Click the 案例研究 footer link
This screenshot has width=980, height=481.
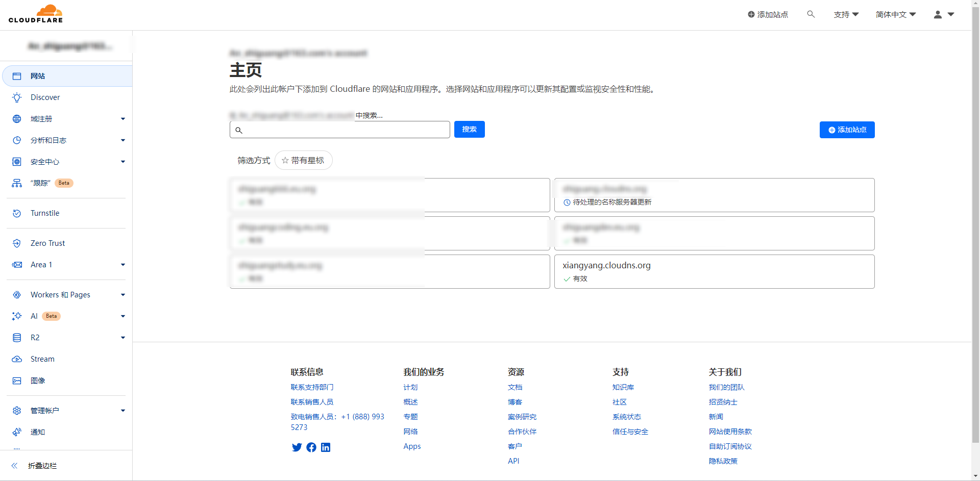click(x=522, y=417)
